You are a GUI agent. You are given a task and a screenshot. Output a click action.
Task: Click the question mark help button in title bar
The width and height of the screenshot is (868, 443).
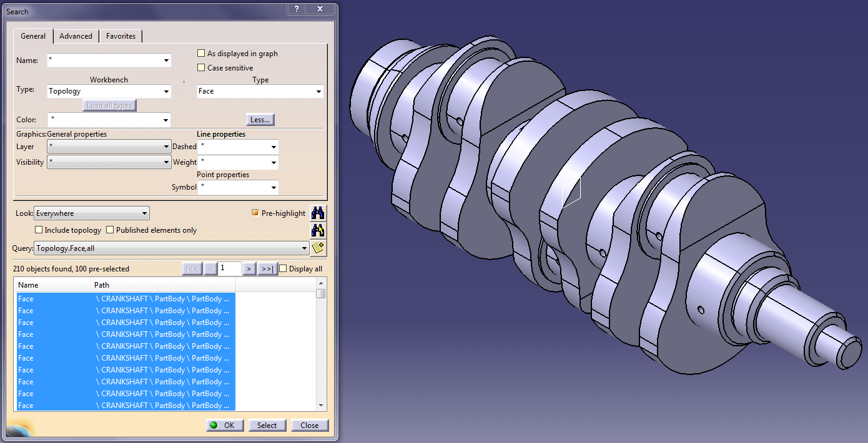[x=297, y=9]
